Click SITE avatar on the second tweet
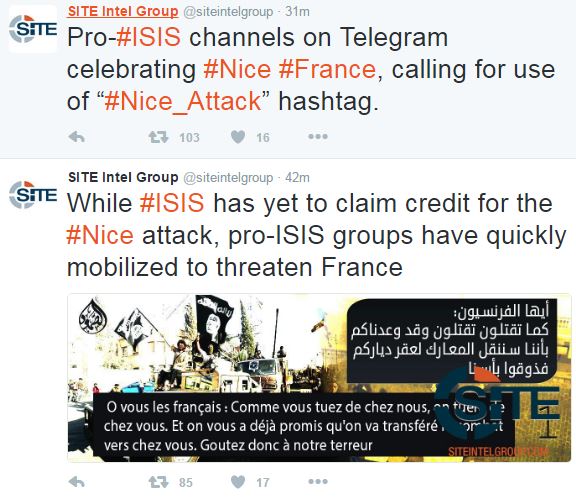576x497 pixels. coord(33,195)
